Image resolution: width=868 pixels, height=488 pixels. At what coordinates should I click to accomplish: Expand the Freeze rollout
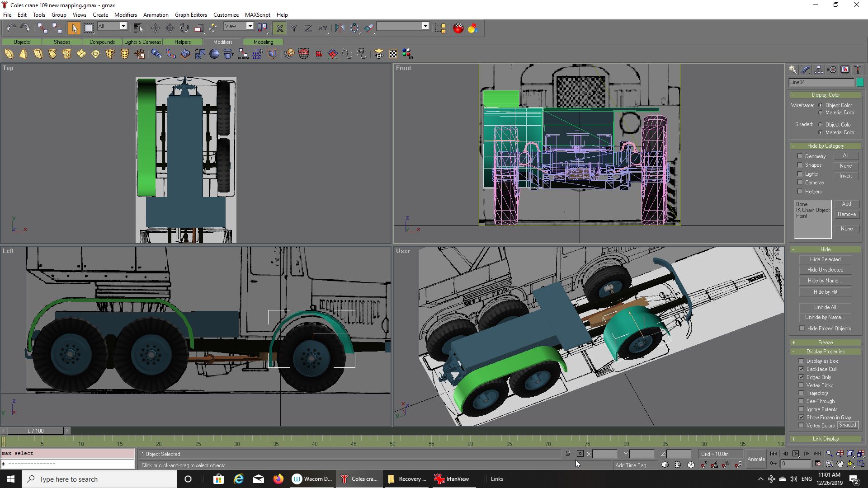825,343
